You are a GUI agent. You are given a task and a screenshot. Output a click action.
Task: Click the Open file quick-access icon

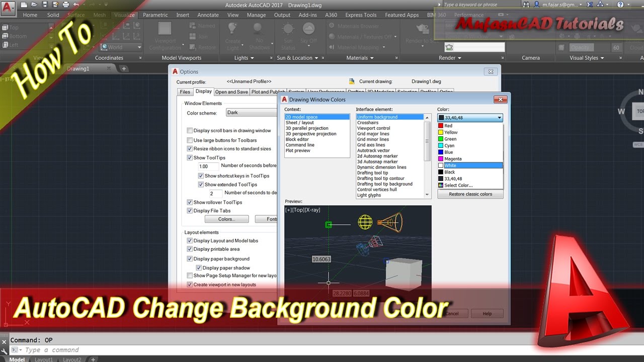pyautogui.click(x=35, y=5)
